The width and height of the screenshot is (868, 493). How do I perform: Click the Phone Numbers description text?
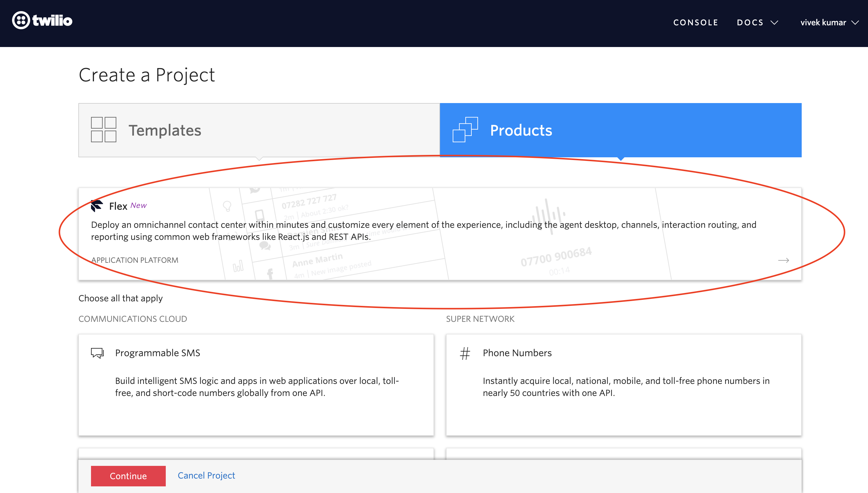tap(626, 387)
